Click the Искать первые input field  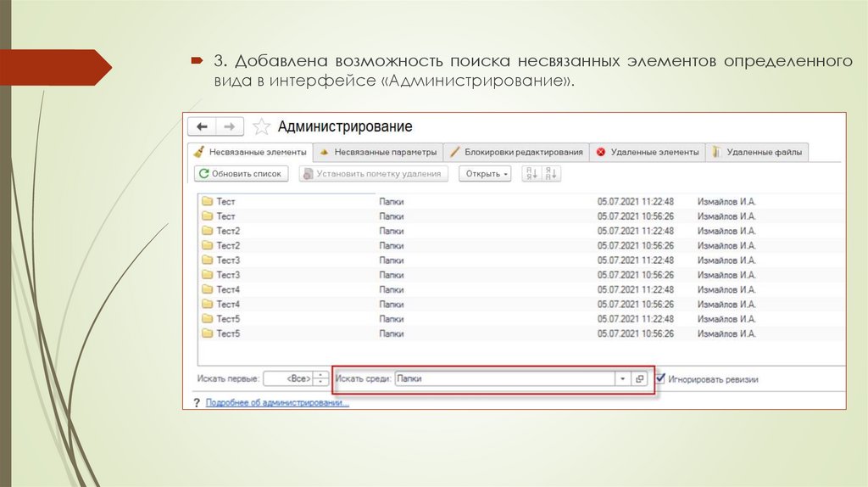coord(287,379)
